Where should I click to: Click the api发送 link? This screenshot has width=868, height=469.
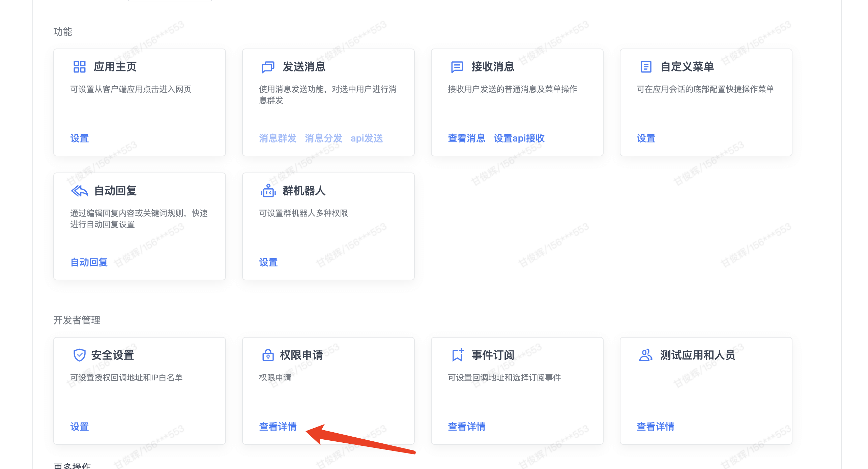coord(367,138)
